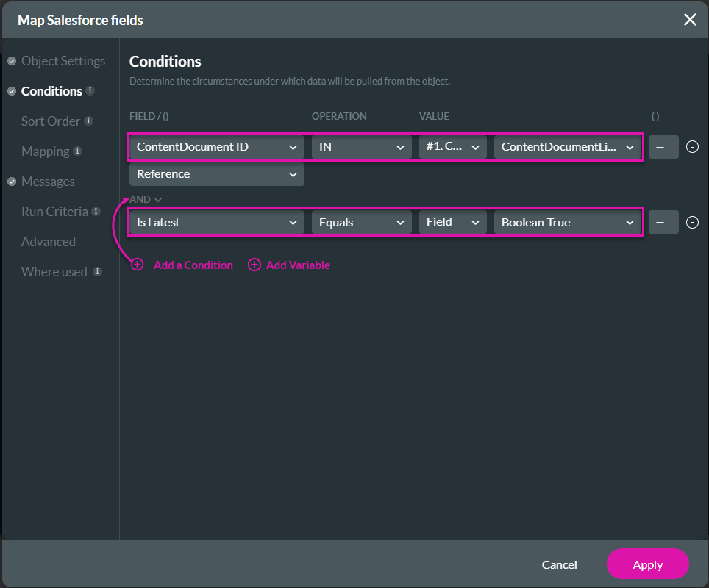Open the Is Latest field dropdown
The width and height of the screenshot is (709, 588).
click(216, 223)
